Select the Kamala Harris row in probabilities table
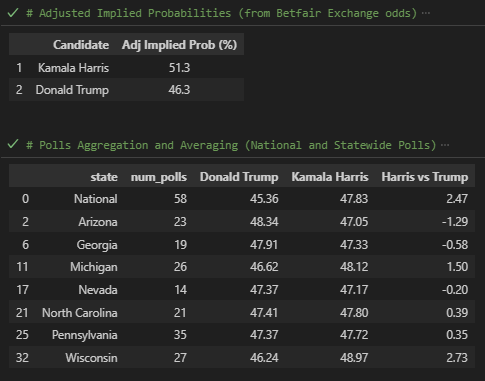 click(126, 68)
